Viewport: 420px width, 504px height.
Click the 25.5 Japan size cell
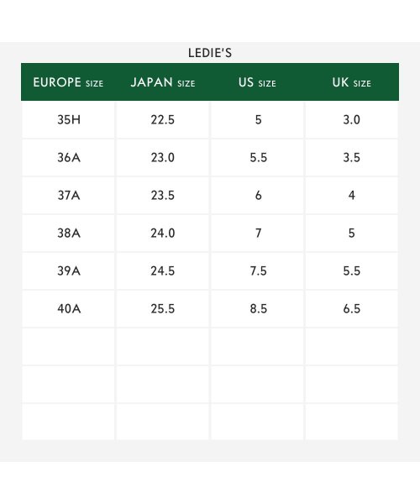click(163, 308)
